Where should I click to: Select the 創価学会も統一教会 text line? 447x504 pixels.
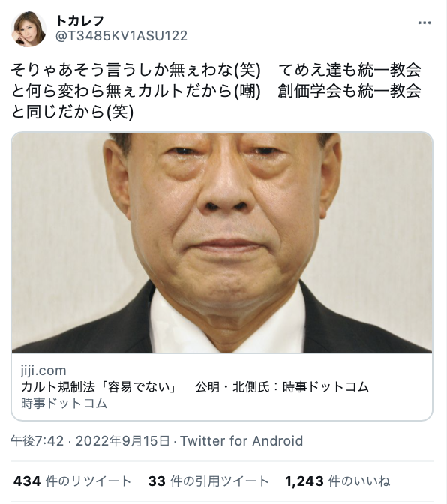(x=349, y=91)
